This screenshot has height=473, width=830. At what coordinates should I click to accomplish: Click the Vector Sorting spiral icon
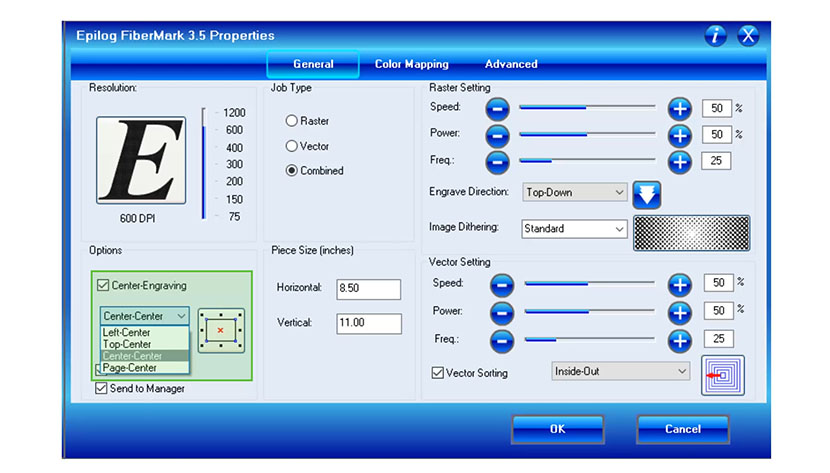pos(722,375)
